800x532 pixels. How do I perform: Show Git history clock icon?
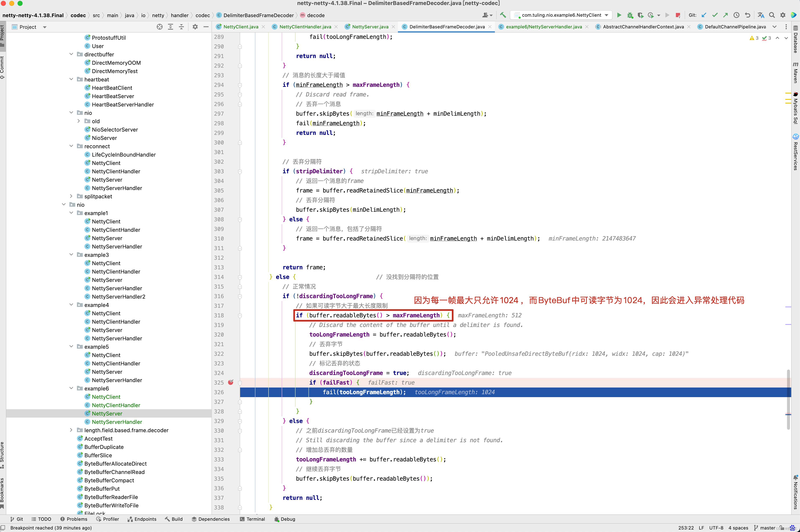point(736,15)
